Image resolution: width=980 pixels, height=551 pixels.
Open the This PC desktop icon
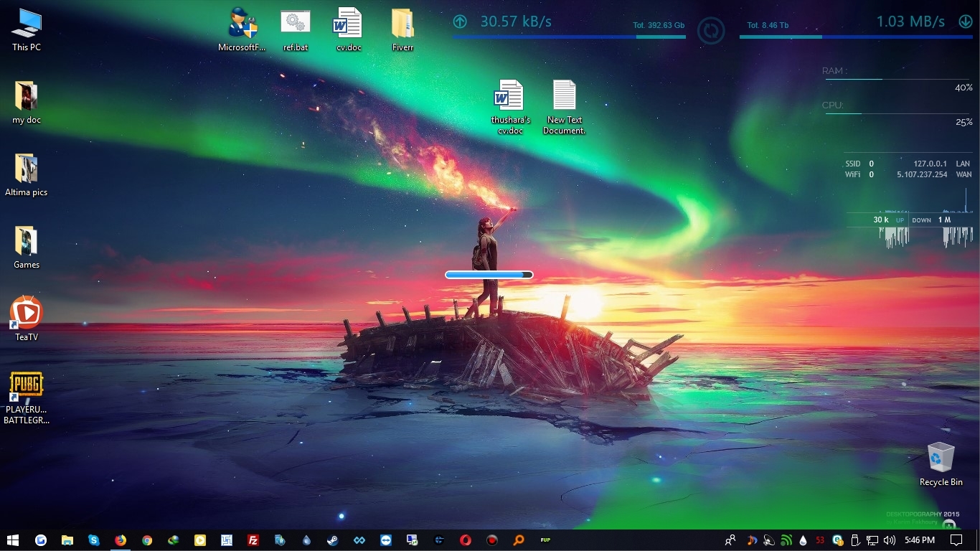point(27,30)
